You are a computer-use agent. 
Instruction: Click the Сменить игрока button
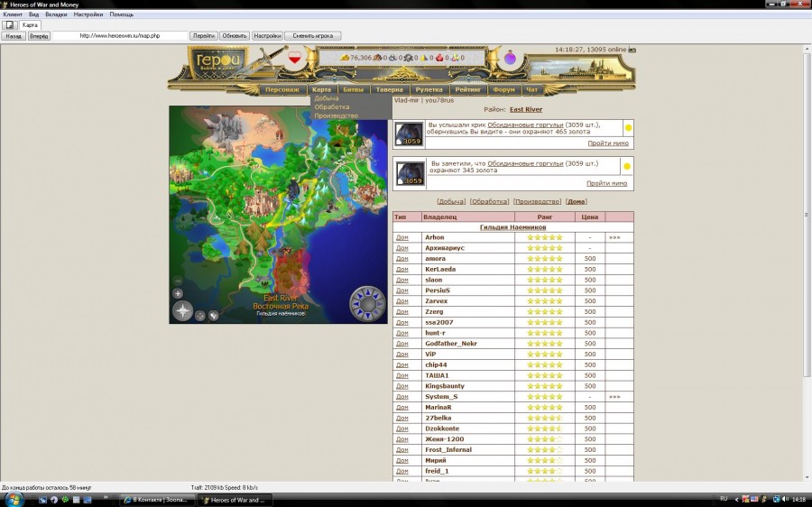point(313,36)
